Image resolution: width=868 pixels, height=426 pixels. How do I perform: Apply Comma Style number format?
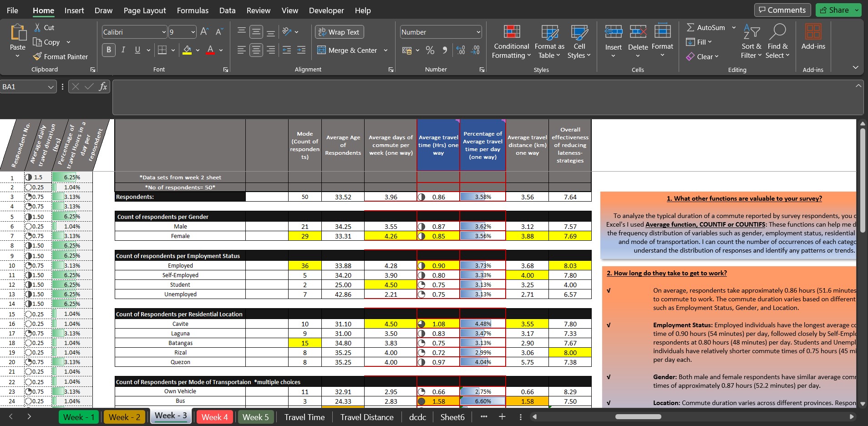click(445, 50)
